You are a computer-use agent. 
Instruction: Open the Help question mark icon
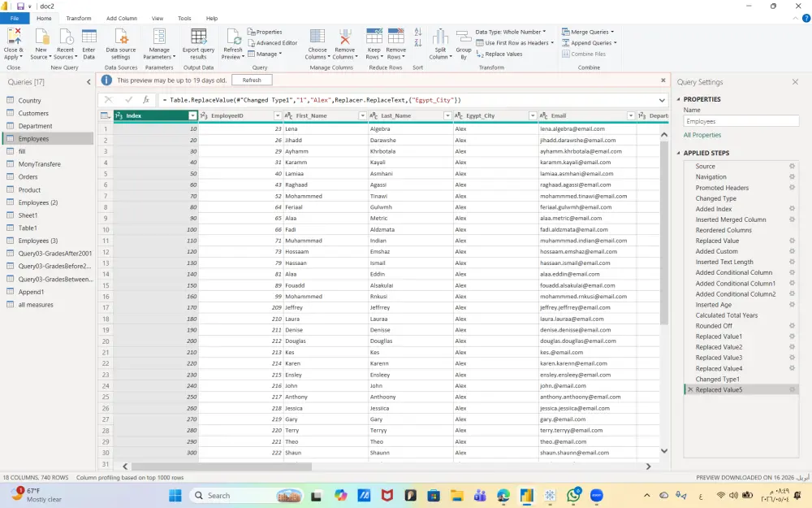(x=806, y=18)
